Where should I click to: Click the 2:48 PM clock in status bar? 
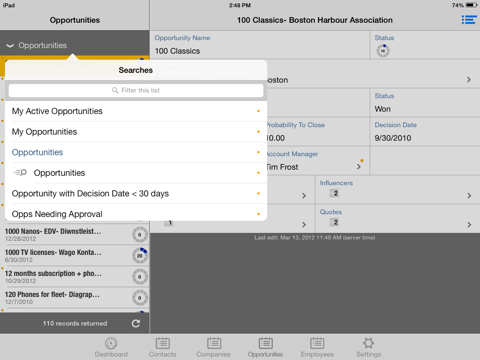pyautogui.click(x=240, y=5)
